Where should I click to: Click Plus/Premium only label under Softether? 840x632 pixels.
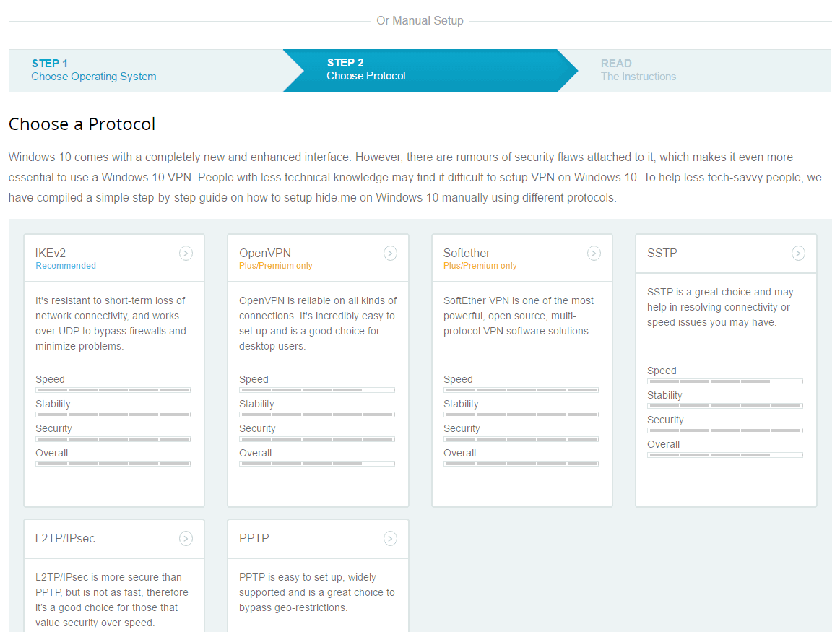[480, 266]
